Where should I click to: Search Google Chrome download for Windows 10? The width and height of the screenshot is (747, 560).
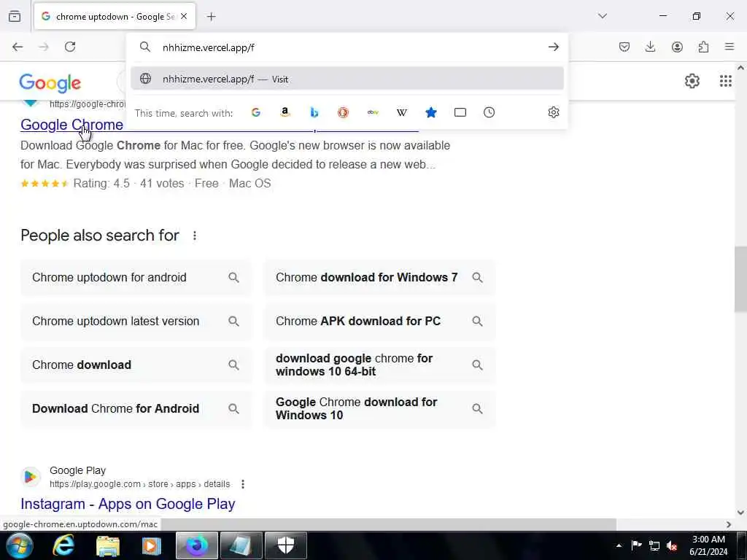point(379,408)
